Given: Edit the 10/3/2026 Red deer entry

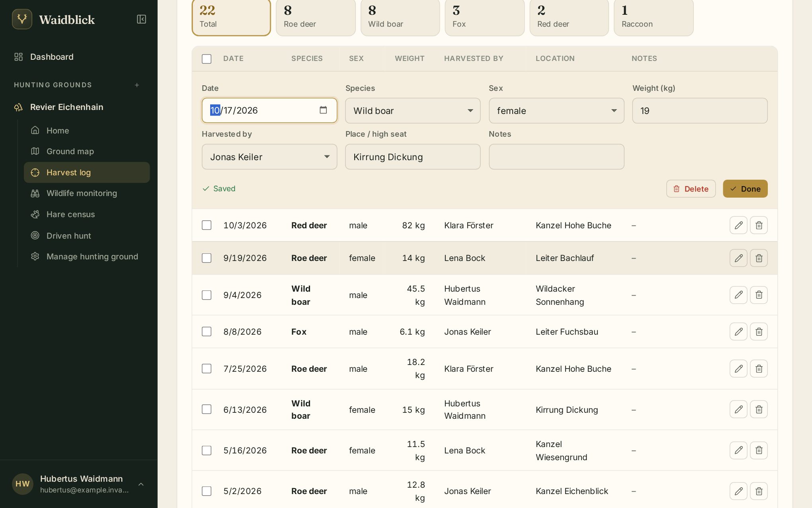Looking at the screenshot, I should 738,225.
